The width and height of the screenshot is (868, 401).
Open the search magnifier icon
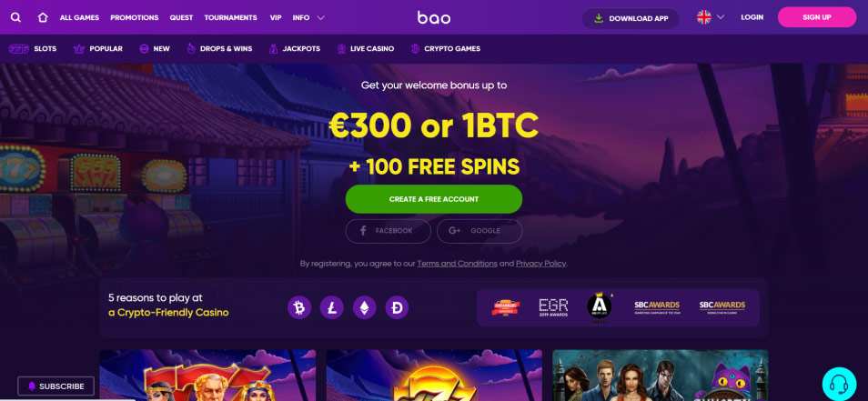click(x=15, y=17)
